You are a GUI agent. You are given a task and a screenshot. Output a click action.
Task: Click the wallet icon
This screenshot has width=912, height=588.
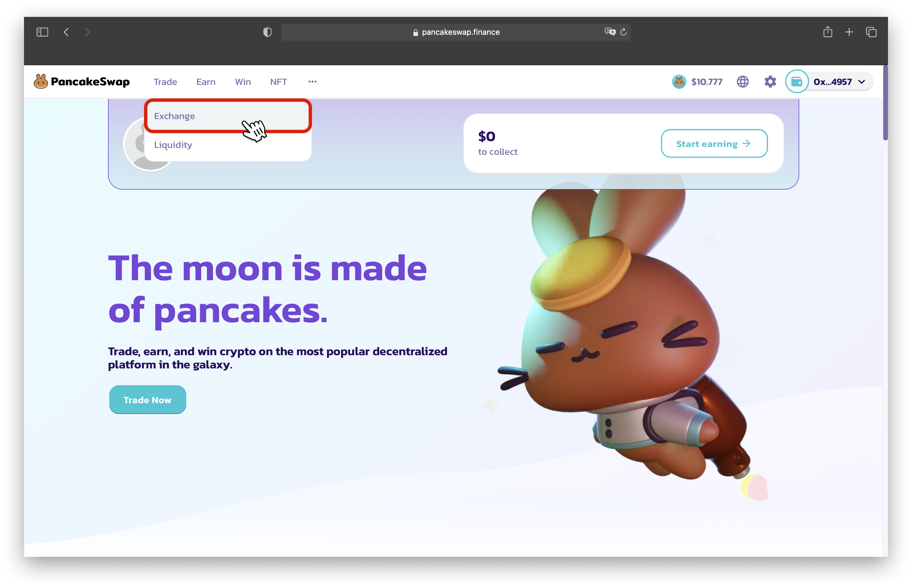coord(797,82)
